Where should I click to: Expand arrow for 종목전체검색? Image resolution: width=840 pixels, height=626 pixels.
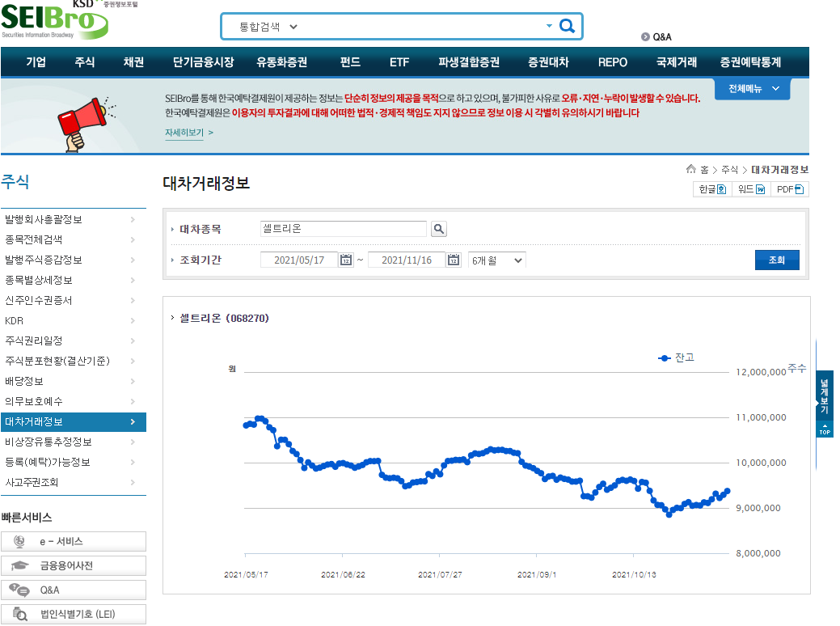click(133, 239)
